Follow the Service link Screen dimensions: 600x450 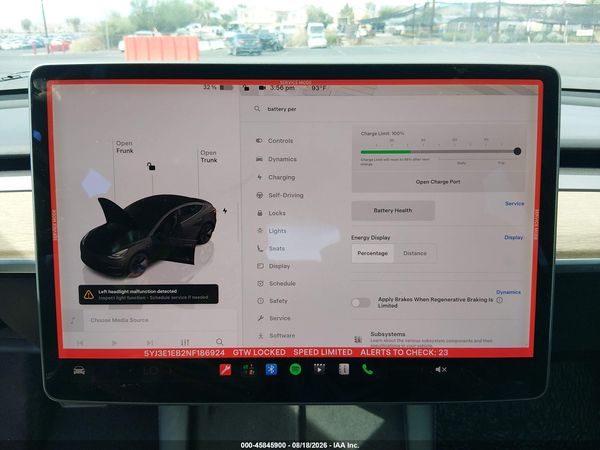(514, 204)
